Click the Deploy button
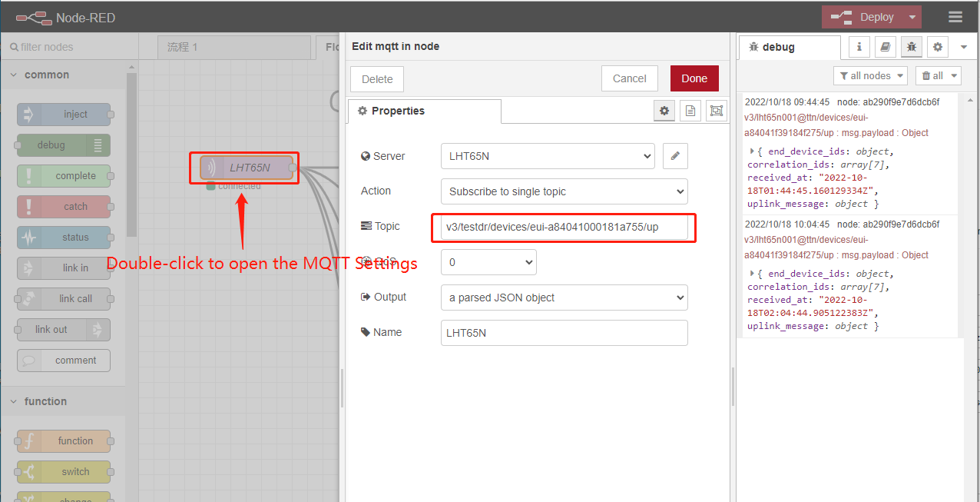980x502 pixels. click(862, 17)
